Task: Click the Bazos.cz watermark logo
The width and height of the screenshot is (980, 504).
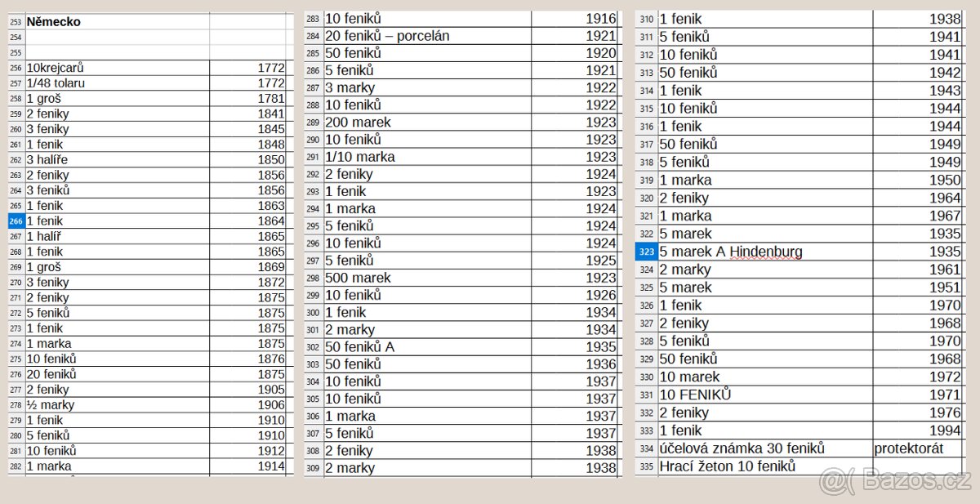Action: [x=894, y=481]
